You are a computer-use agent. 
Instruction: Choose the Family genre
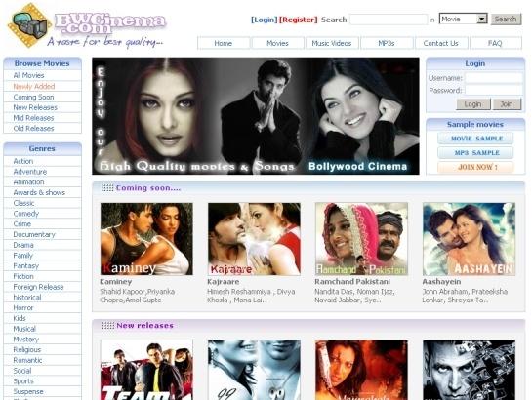pyautogui.click(x=22, y=256)
